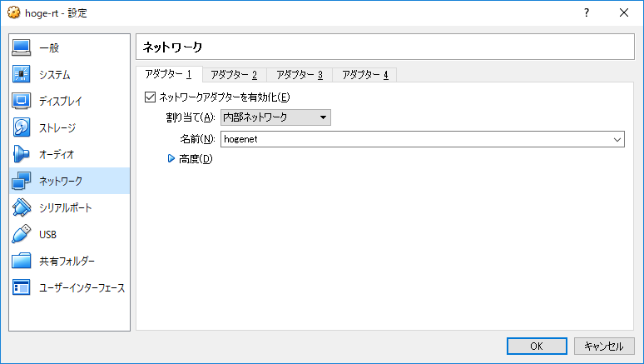Click the Network (ネットワーク) monitors icon
Screen dimensions: 644x364
tap(21, 181)
